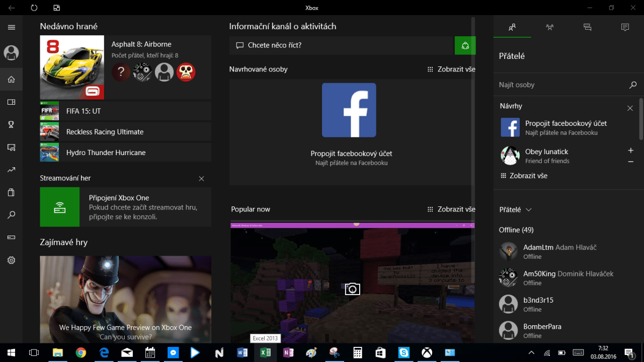Screen dimensions: 644x362
Task: Open the Windows Start menu
Action: tap(11, 353)
